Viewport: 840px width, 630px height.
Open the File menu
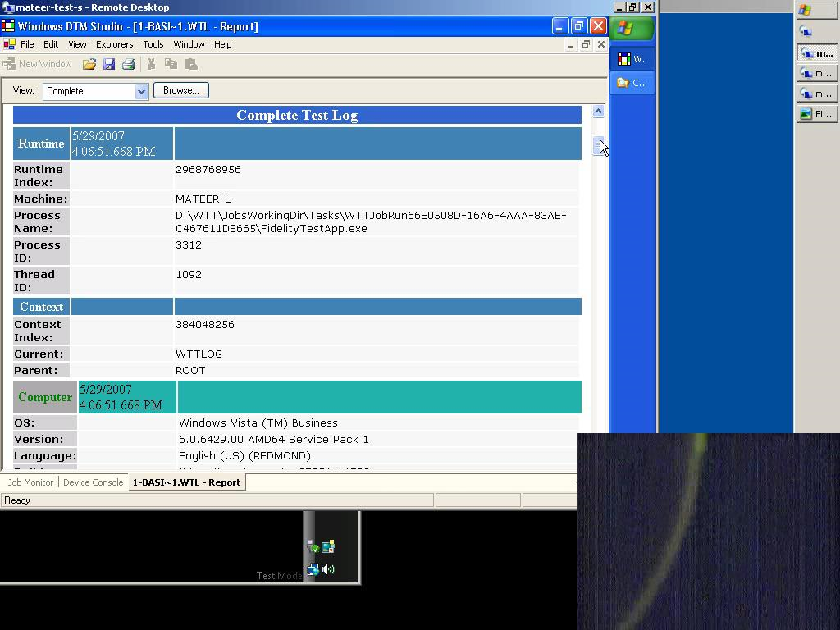coord(27,44)
